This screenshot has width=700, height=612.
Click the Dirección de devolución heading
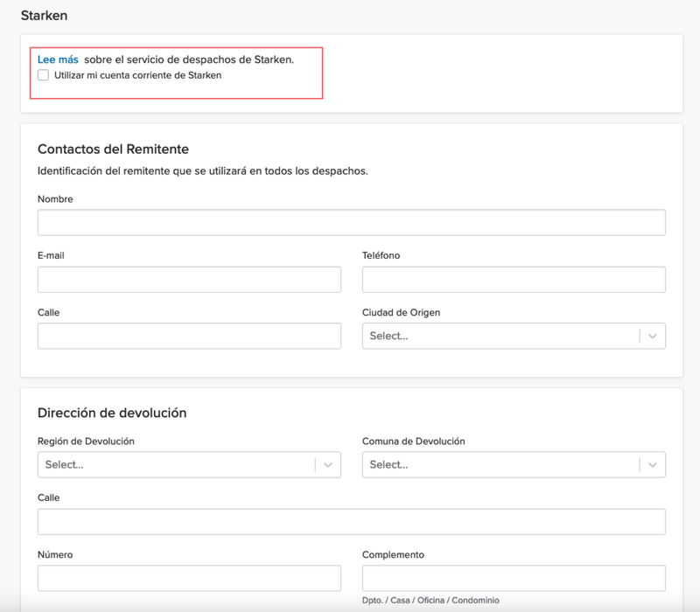click(x=112, y=413)
